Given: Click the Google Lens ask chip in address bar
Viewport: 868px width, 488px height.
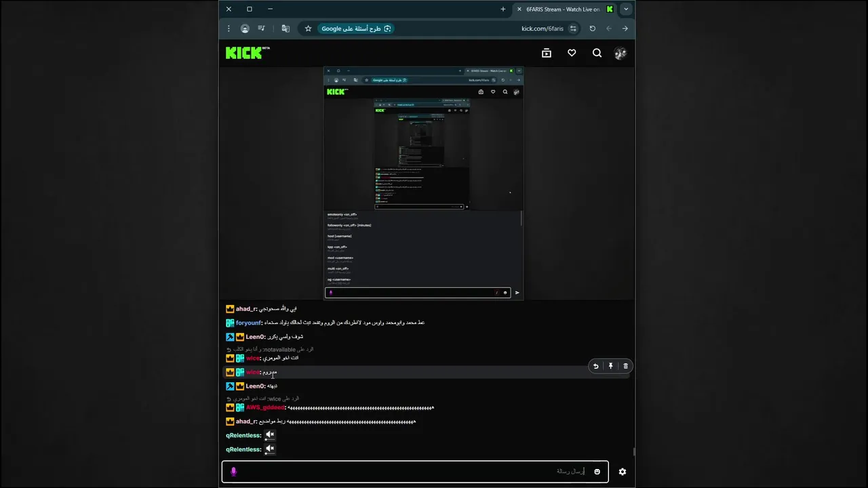Looking at the screenshot, I should tap(356, 28).
